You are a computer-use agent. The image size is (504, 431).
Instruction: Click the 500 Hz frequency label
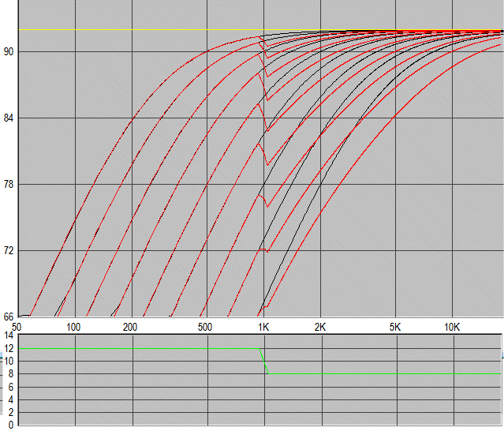pyautogui.click(x=205, y=327)
